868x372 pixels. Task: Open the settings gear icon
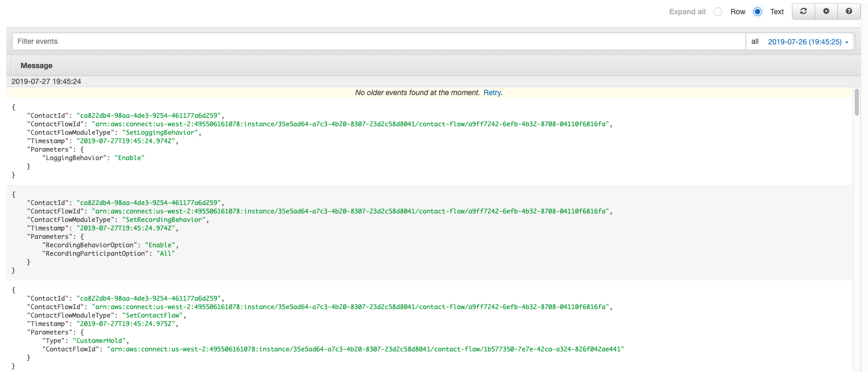(826, 11)
